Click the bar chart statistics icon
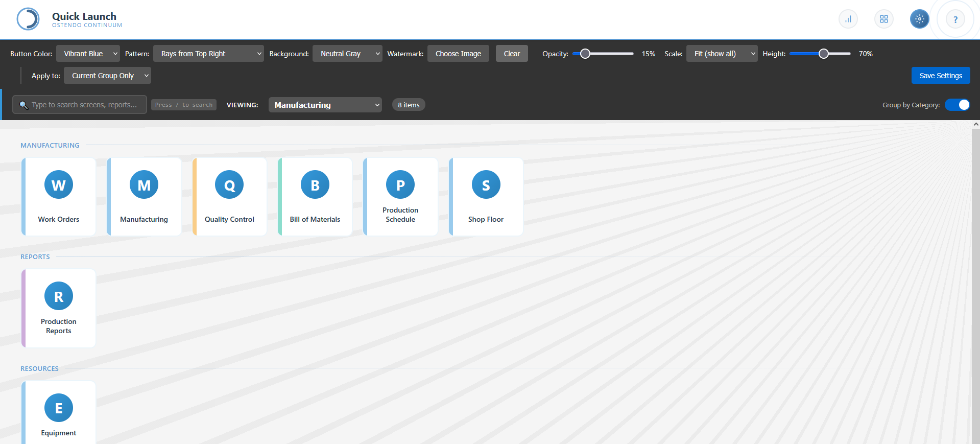Screen dimensions: 980x444 pos(848,19)
